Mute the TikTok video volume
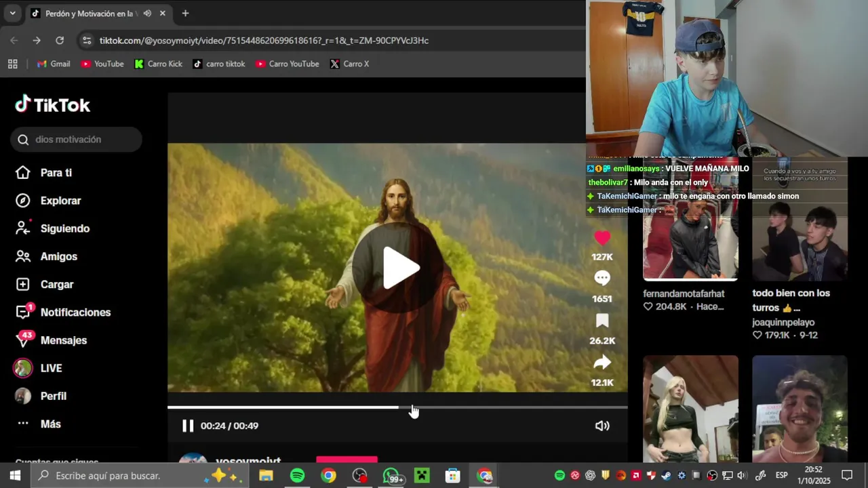 (602, 426)
